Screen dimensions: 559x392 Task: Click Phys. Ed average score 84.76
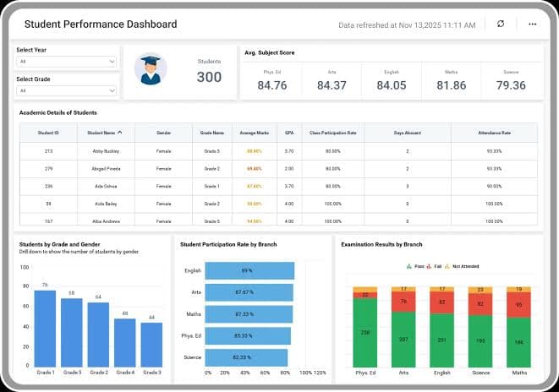[x=272, y=85]
